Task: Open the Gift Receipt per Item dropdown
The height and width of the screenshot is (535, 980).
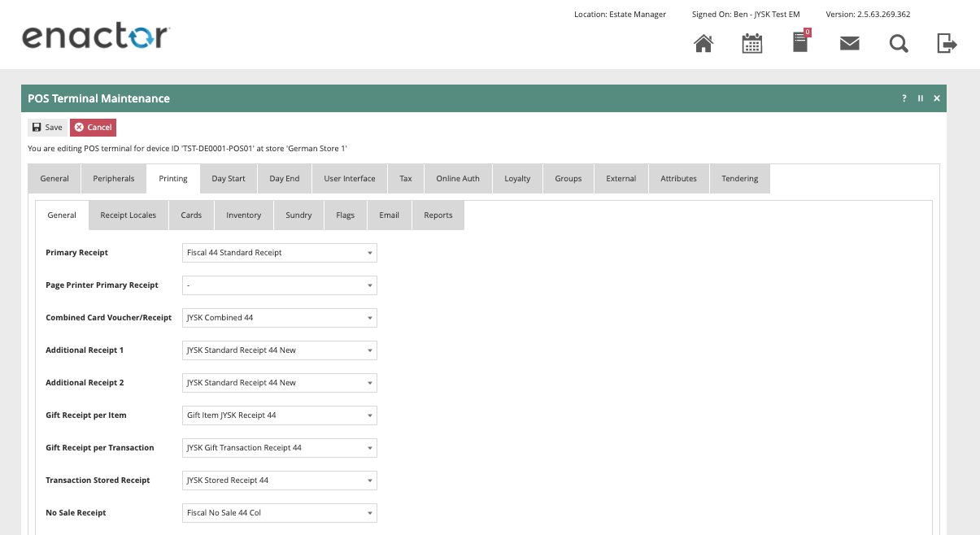Action: click(x=280, y=415)
